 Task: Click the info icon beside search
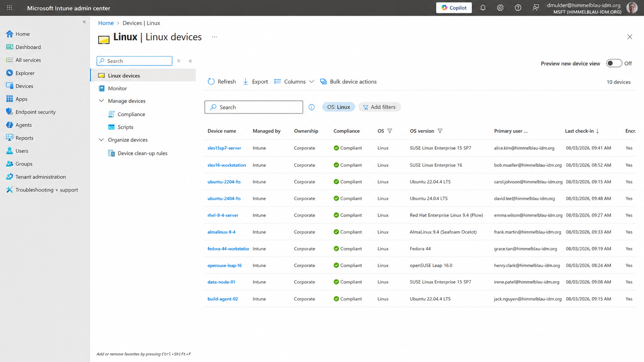(312, 107)
